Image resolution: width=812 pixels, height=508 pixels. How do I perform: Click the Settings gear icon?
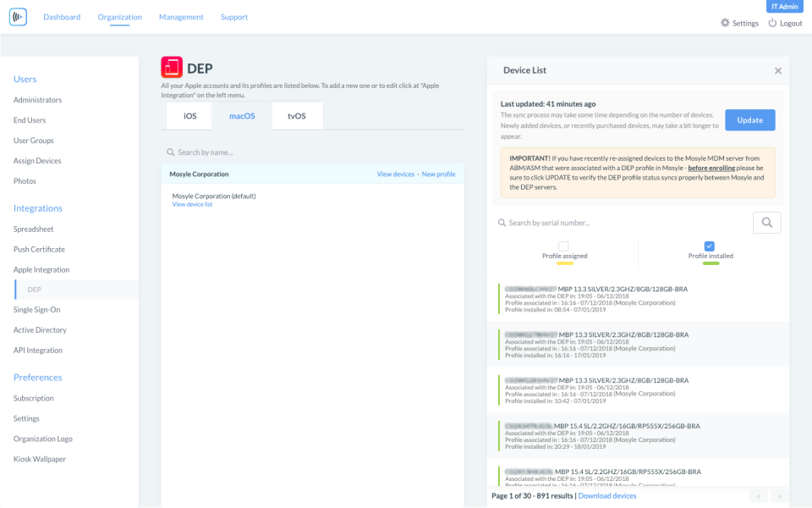click(725, 23)
